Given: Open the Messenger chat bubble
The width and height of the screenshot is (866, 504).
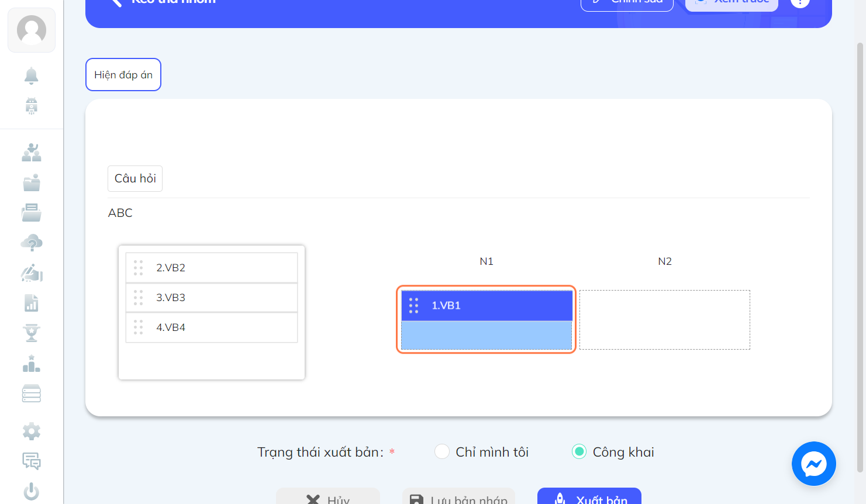Looking at the screenshot, I should click(814, 464).
